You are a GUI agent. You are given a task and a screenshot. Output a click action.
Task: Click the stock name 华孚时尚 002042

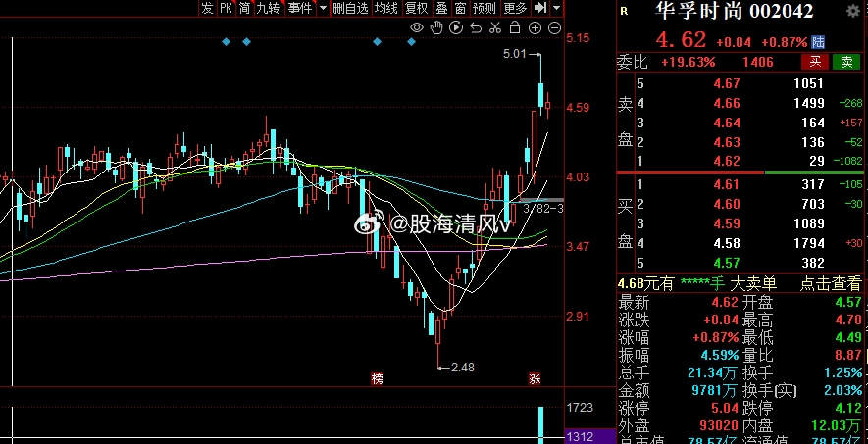(x=735, y=11)
